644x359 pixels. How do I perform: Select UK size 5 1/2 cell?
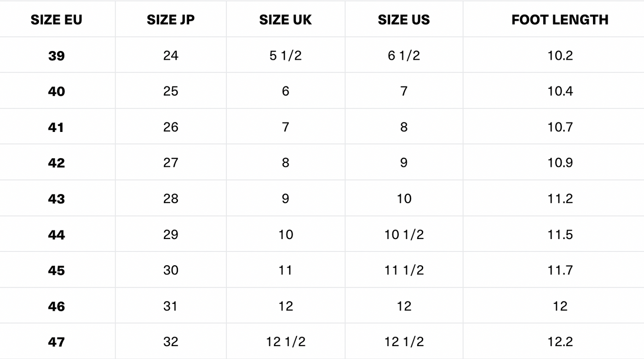[285, 56]
